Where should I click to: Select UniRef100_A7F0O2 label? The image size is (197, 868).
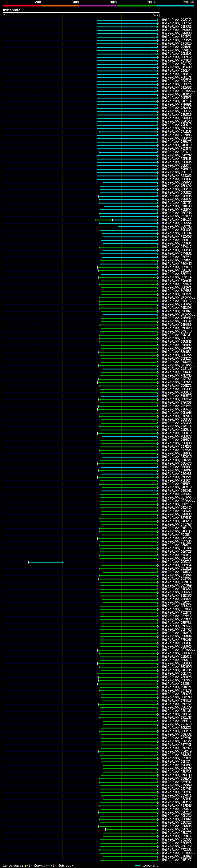pyautogui.click(x=177, y=304)
